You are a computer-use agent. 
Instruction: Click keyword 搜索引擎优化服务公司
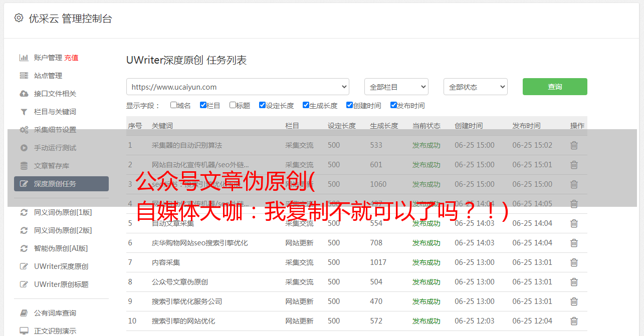(187, 301)
